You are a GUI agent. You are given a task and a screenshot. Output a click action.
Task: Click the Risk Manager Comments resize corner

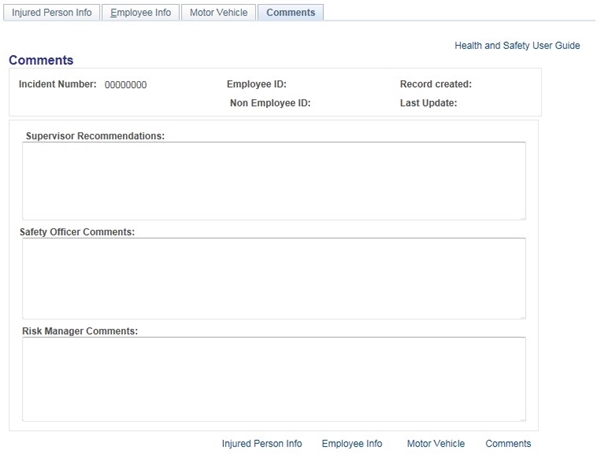(x=522, y=417)
